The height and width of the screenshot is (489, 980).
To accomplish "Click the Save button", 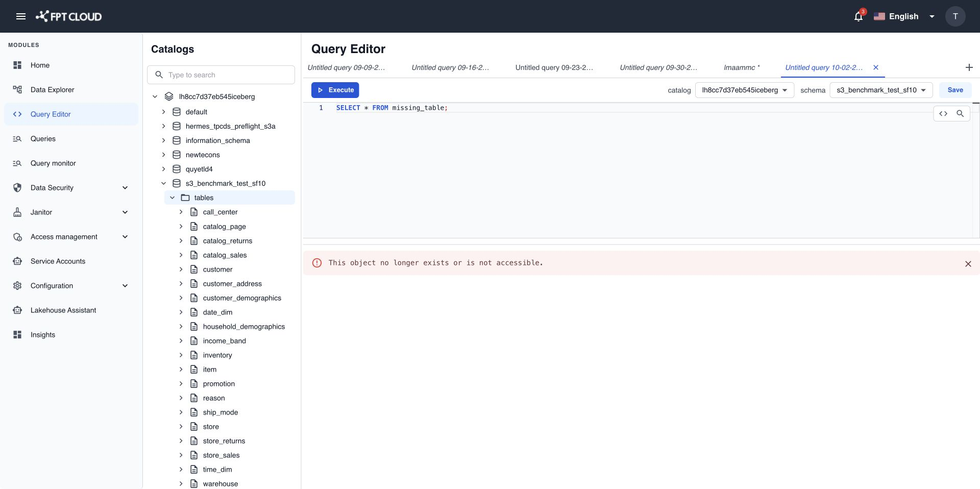I will [955, 90].
